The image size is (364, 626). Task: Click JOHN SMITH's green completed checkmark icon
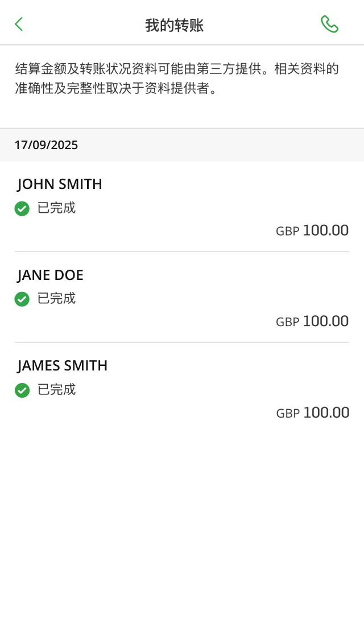pos(22,209)
